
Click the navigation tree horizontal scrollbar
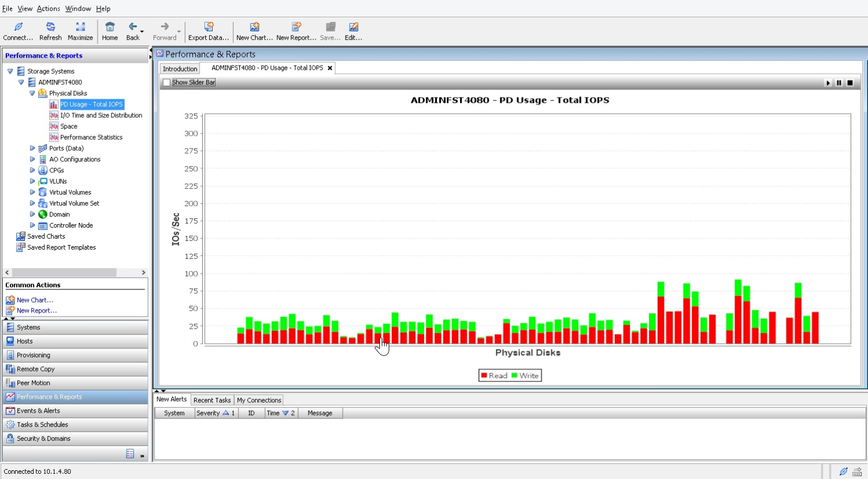64,272
